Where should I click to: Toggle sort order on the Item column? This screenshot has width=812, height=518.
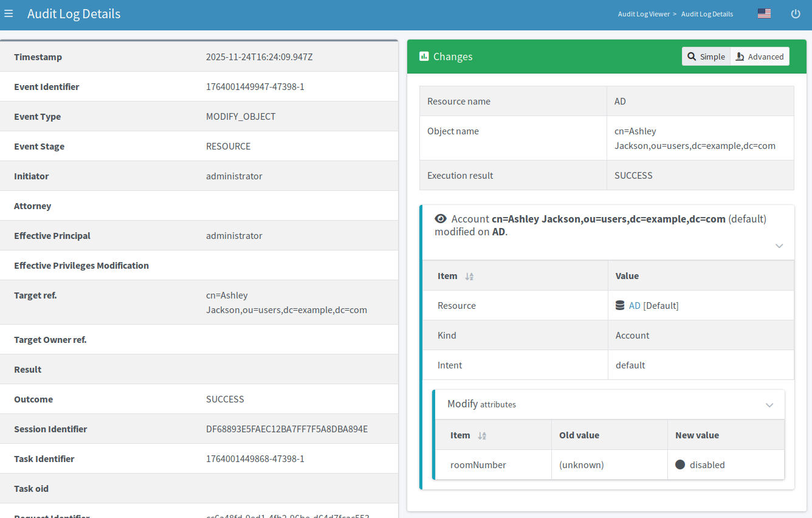pyautogui.click(x=468, y=275)
